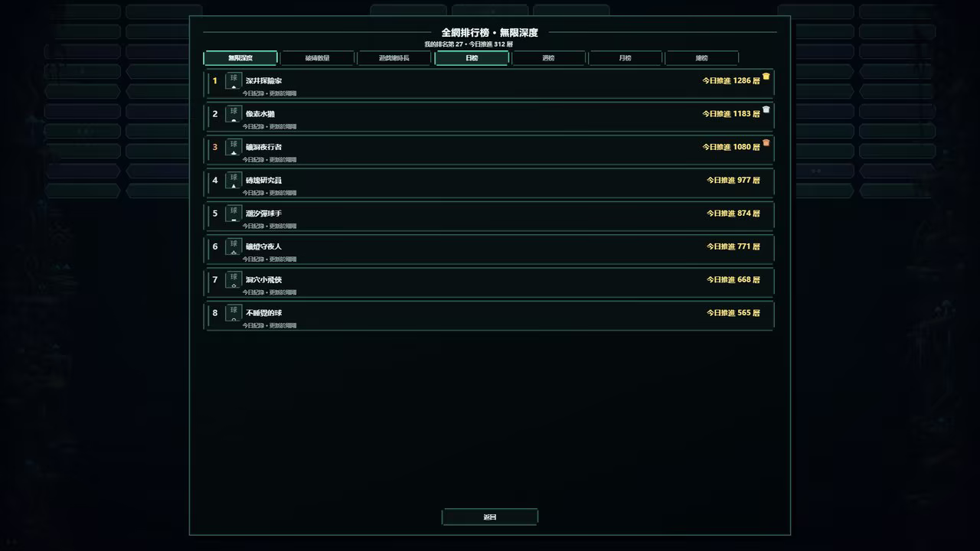Click the avatar icon of 不睡覺的球
The width and height of the screenshot is (980, 551).
point(234,312)
